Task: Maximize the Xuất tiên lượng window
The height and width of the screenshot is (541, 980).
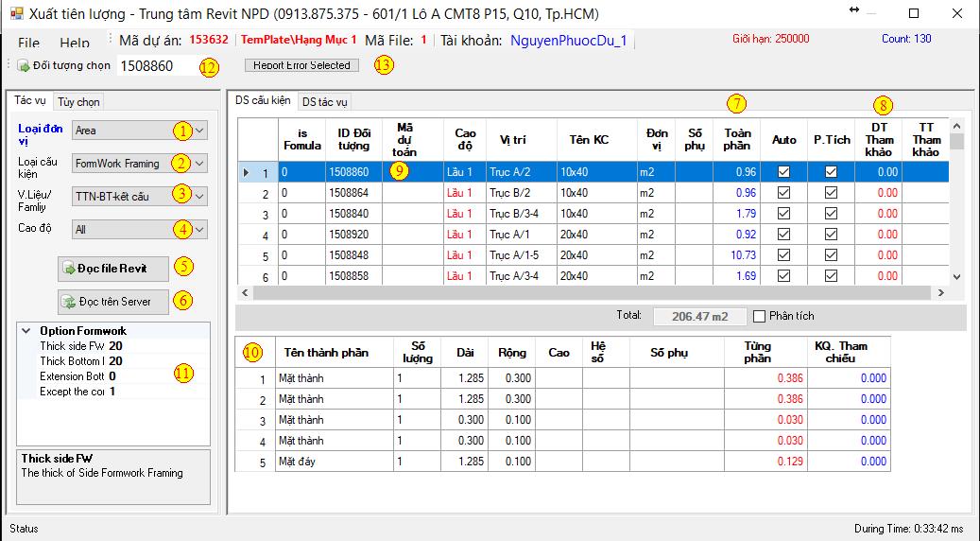Action: tap(914, 13)
